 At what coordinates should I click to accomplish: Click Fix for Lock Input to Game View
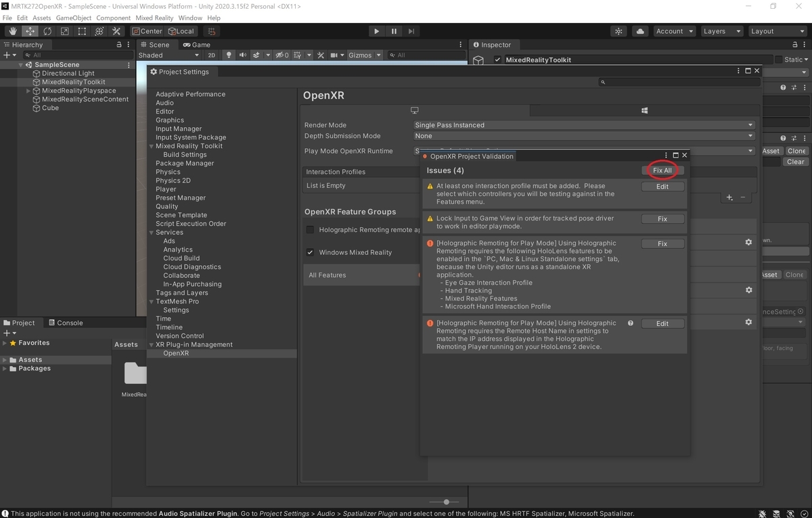[662, 219]
